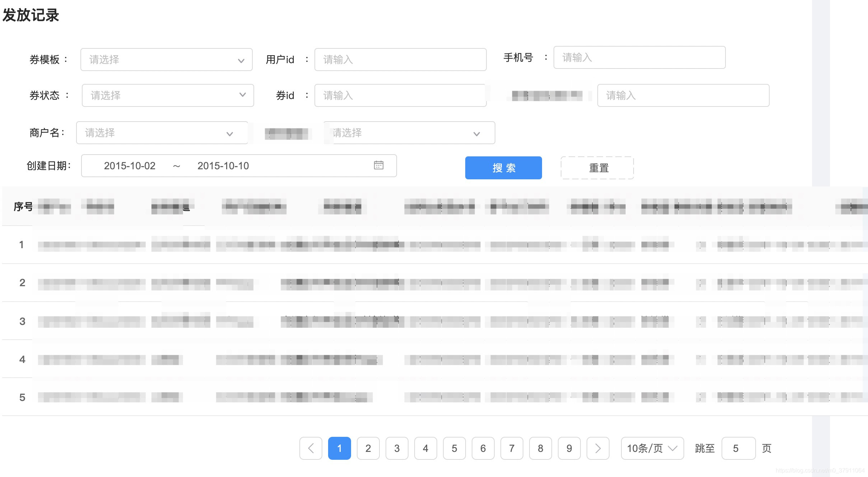
Task: Open the 商户名 dropdown
Action: pyautogui.click(x=162, y=133)
